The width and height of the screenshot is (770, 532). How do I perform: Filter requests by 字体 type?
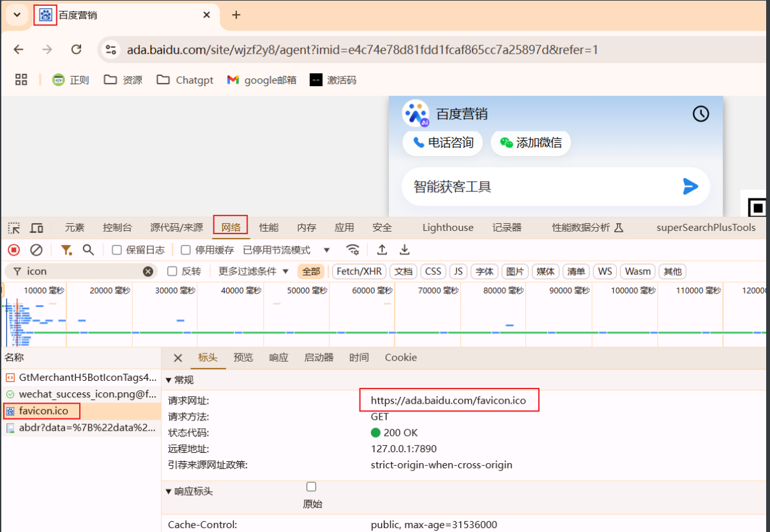tap(485, 271)
